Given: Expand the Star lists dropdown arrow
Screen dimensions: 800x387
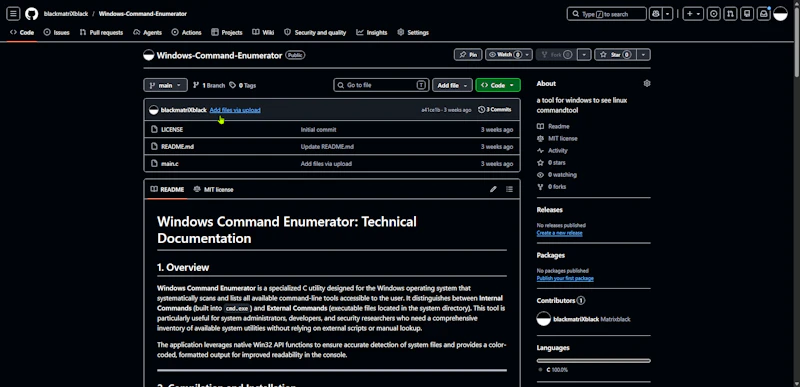Looking at the screenshot, I should click(644, 55).
